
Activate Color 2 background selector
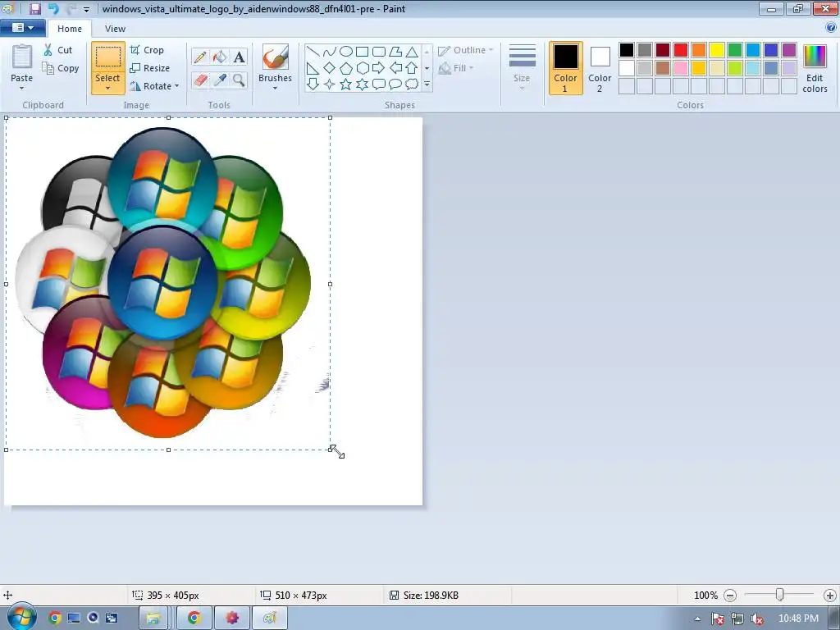click(x=600, y=68)
